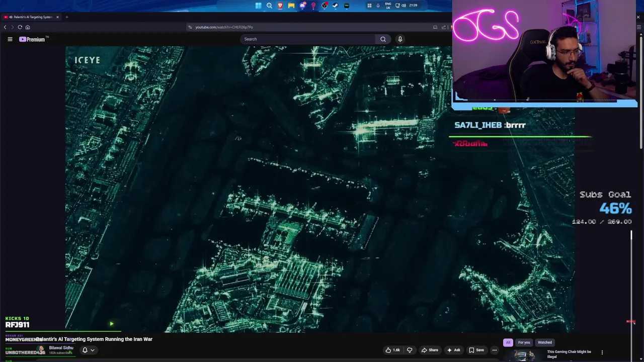Open the ENG UK language switcher

[x=388, y=6]
